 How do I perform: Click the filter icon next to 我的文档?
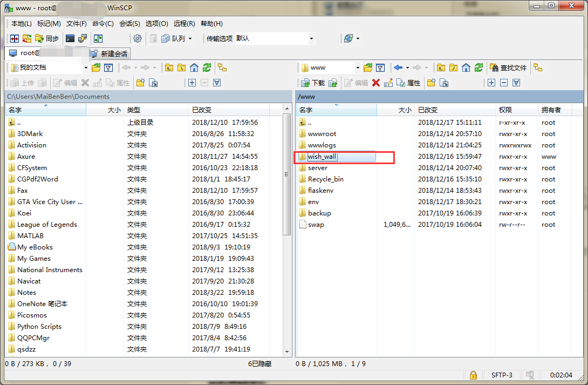pyautogui.click(x=108, y=67)
